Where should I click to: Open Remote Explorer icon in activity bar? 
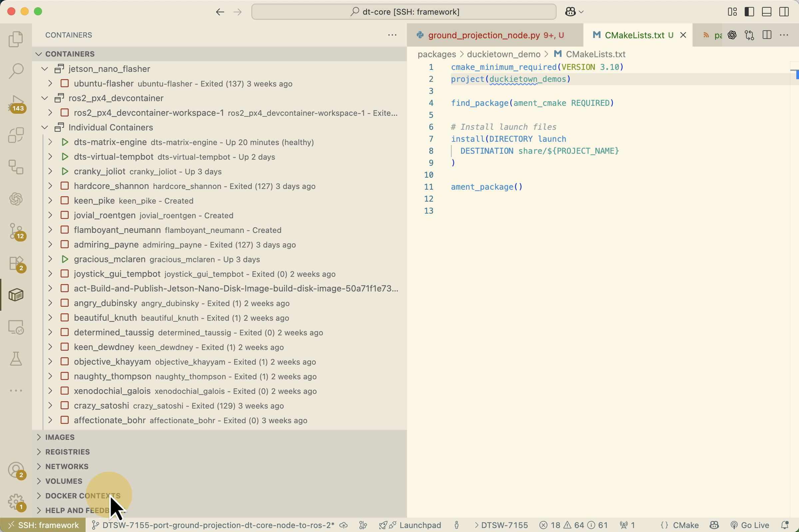(16, 327)
